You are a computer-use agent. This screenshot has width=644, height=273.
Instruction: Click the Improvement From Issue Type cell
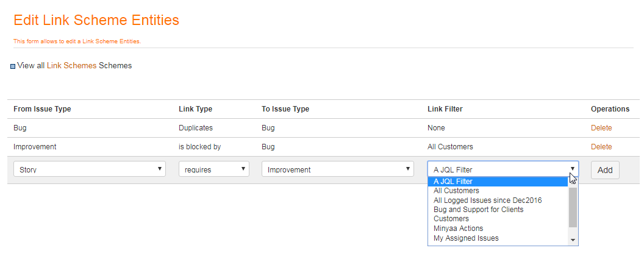click(35, 147)
